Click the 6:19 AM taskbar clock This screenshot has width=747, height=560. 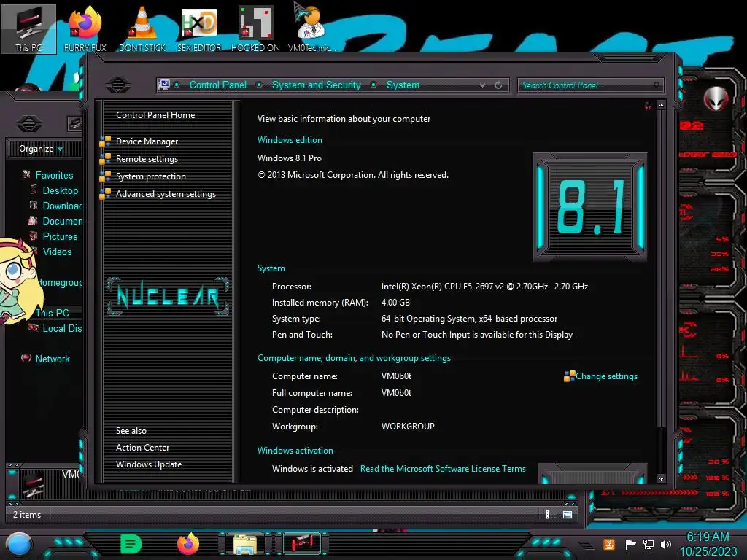708,537
